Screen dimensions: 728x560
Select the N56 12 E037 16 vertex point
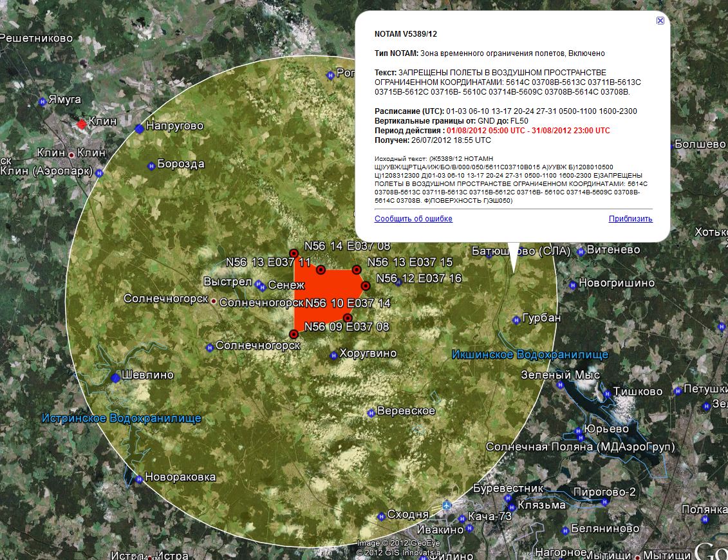(365, 285)
